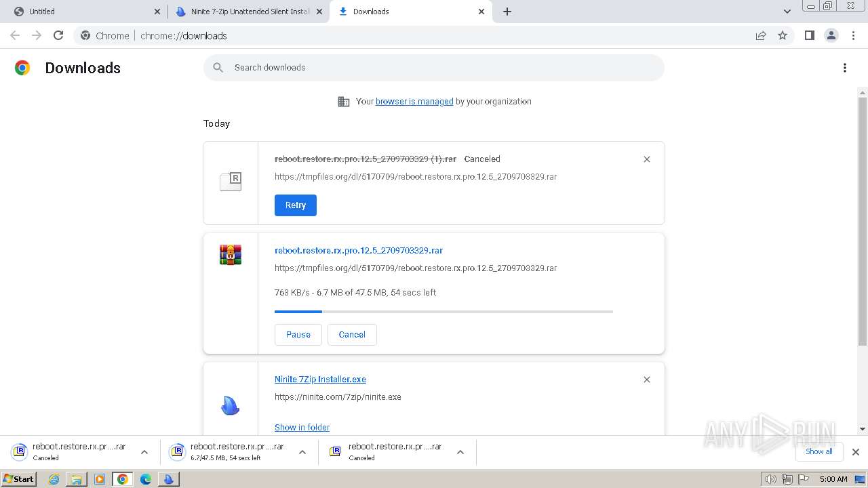The height and width of the screenshot is (488, 868).
Task: Open the Action Center flag icon
Action: point(803,479)
